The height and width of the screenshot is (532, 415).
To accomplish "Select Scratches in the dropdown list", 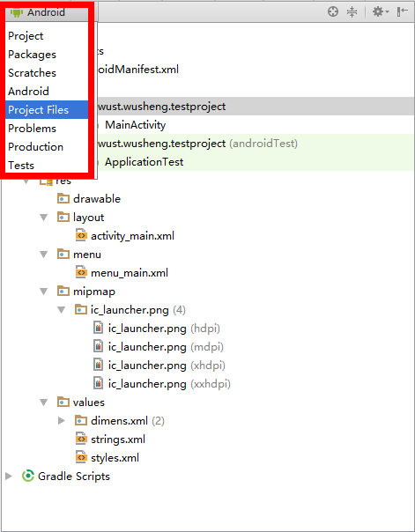I will [x=32, y=73].
